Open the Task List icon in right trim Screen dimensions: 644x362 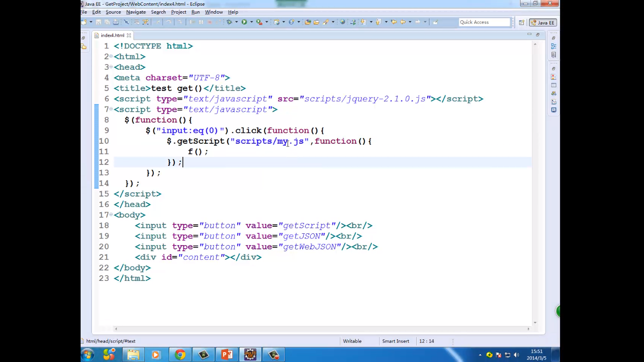coord(553,55)
